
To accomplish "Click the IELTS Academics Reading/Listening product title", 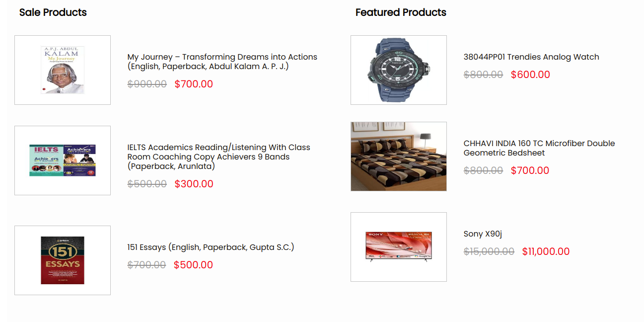I will pos(218,157).
